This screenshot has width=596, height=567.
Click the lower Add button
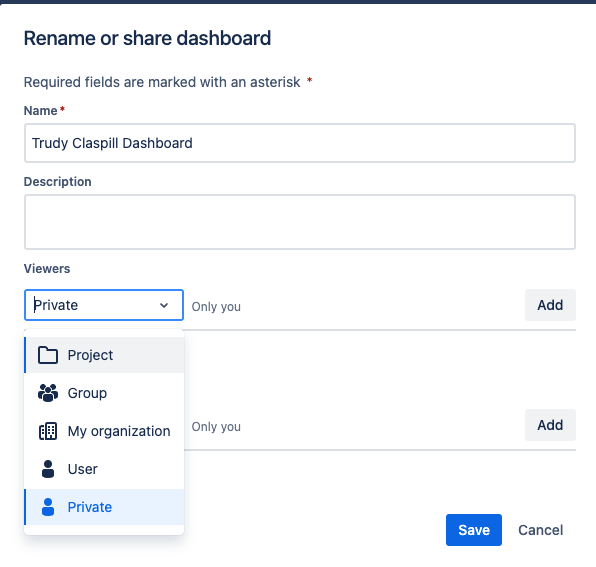pyautogui.click(x=550, y=425)
